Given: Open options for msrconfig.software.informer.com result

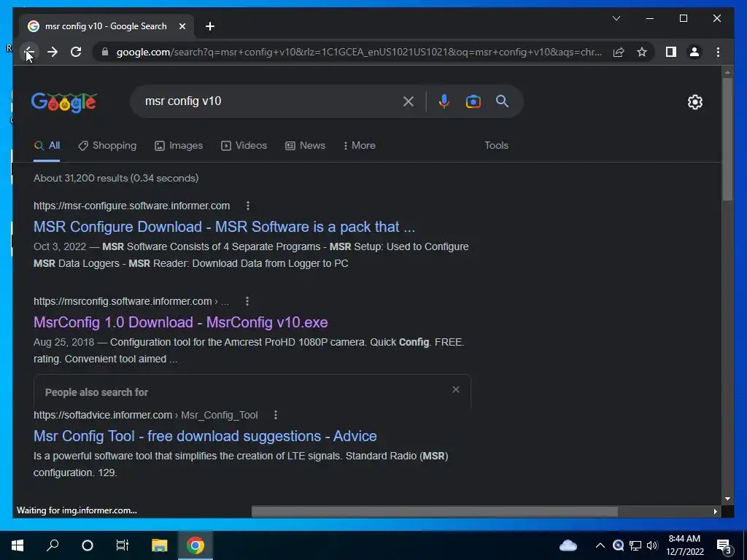Looking at the screenshot, I should point(247,301).
